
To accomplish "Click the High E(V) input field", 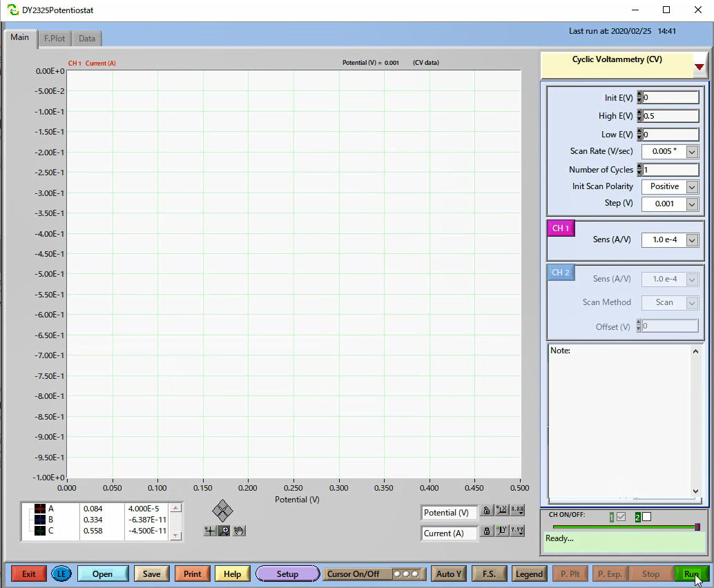I will coord(670,116).
